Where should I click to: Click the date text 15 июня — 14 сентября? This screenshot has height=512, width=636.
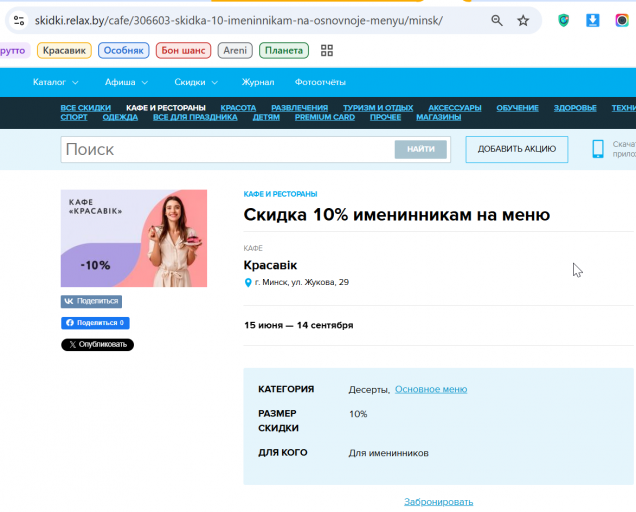click(299, 325)
